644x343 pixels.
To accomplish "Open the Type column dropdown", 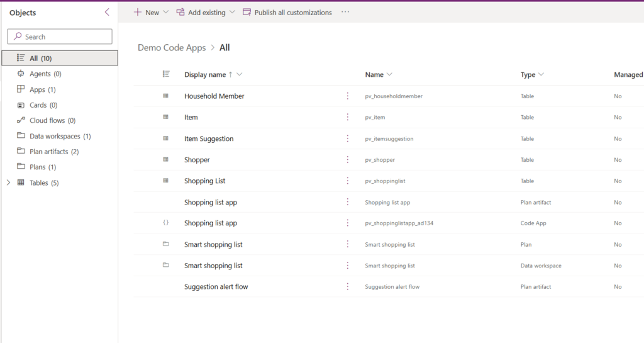I will [x=541, y=74].
